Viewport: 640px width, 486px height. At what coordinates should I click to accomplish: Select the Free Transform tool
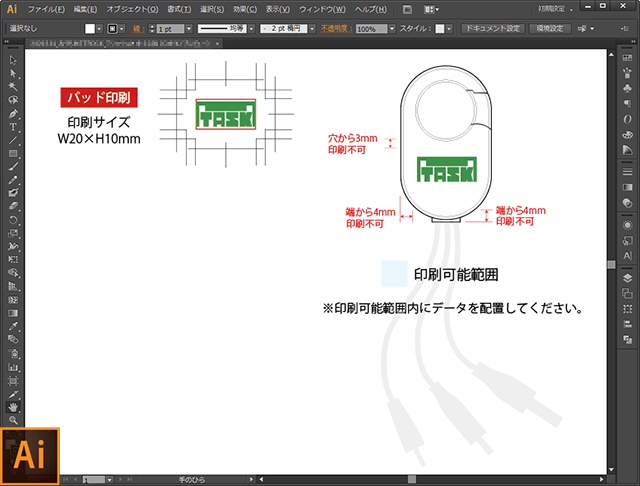[x=13, y=260]
